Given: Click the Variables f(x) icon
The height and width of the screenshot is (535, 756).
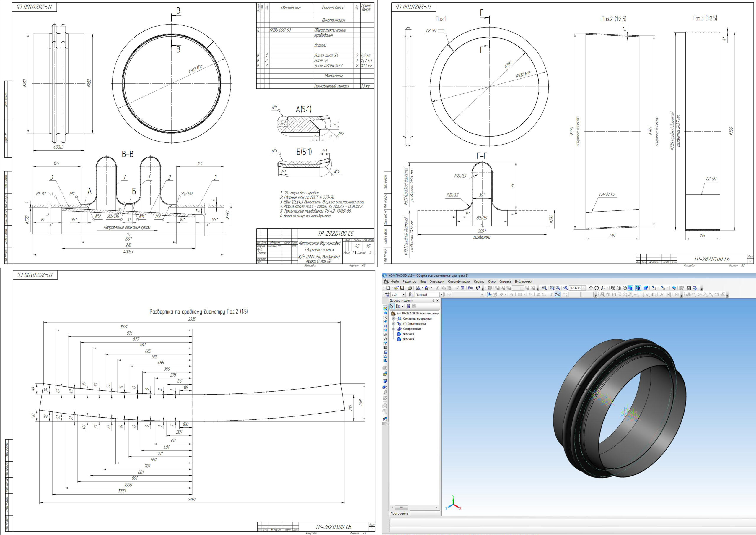Looking at the screenshot, I should (470, 288).
